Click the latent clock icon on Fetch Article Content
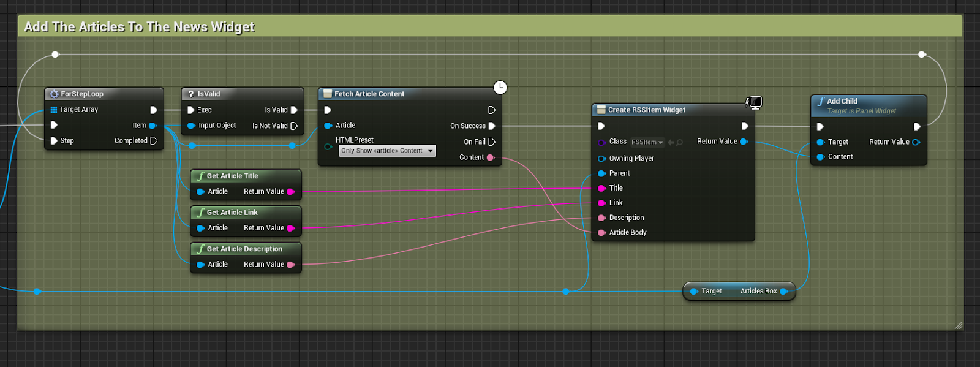The image size is (980, 367). click(500, 88)
